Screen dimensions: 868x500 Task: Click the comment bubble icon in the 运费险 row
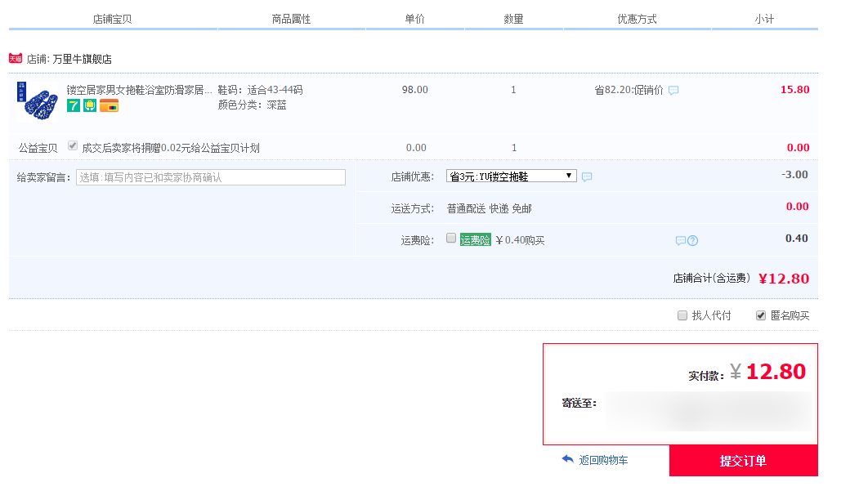tap(680, 240)
